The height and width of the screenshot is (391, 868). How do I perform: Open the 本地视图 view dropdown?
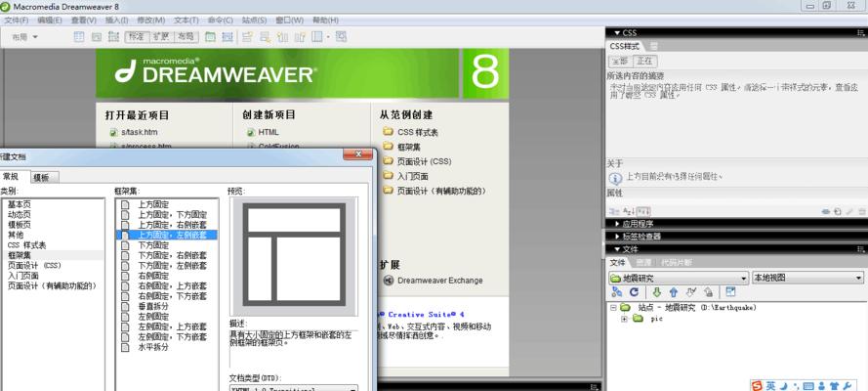pos(807,278)
